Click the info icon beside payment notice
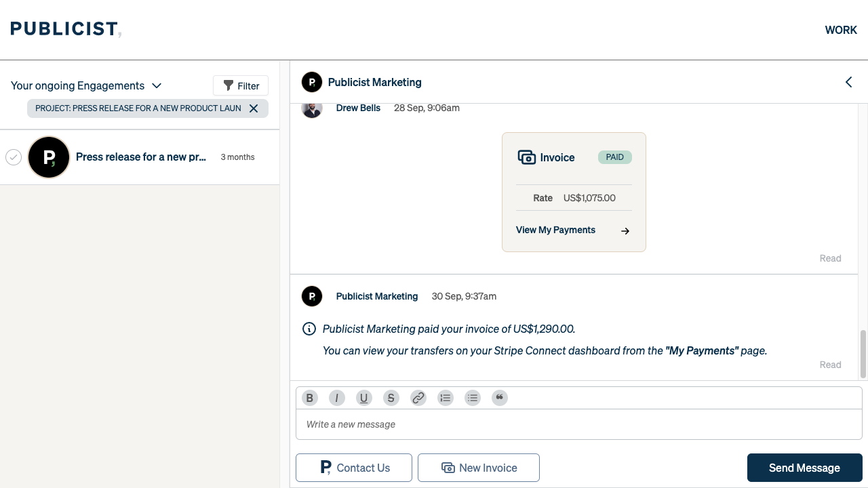This screenshot has height=488, width=868. pos(309,329)
